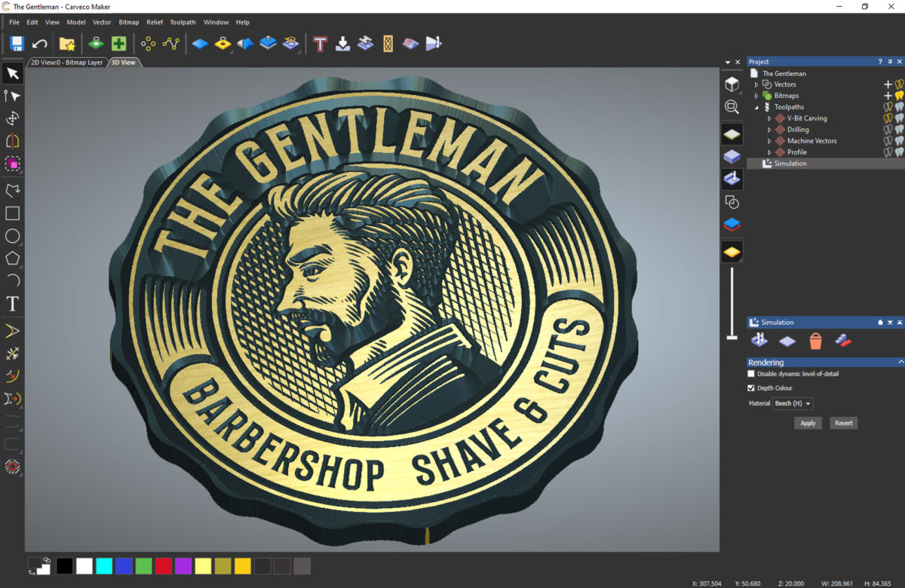Open the Create Text tool on the top toolbar
Viewport: 905px width, 588px height.
(318, 44)
